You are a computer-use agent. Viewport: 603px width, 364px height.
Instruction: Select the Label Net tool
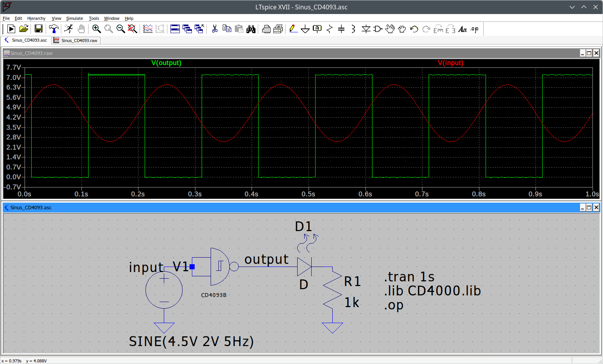tap(317, 28)
